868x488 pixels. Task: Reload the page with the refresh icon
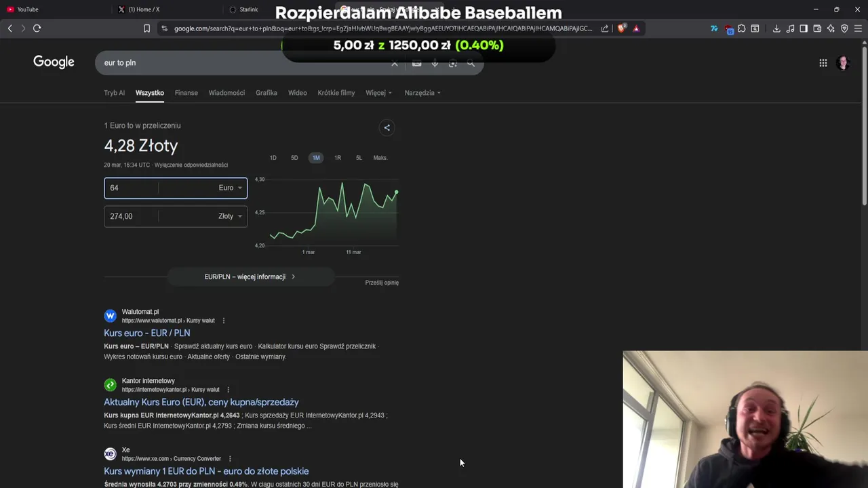(x=37, y=28)
